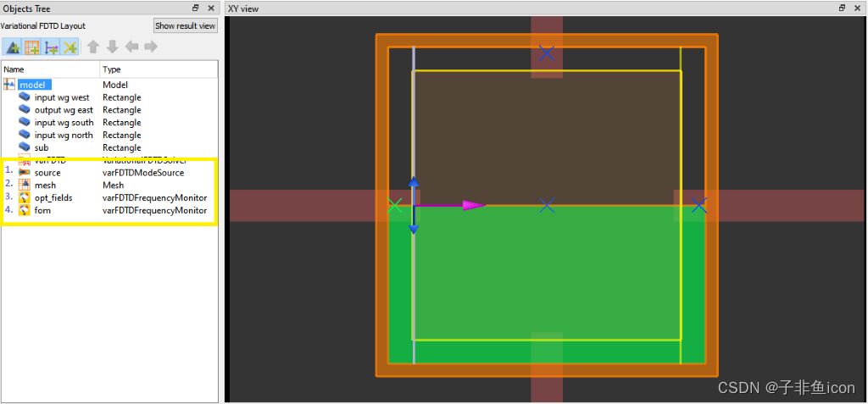Click the Type column header
Image resolution: width=868 pixels, height=404 pixels.
[159, 69]
